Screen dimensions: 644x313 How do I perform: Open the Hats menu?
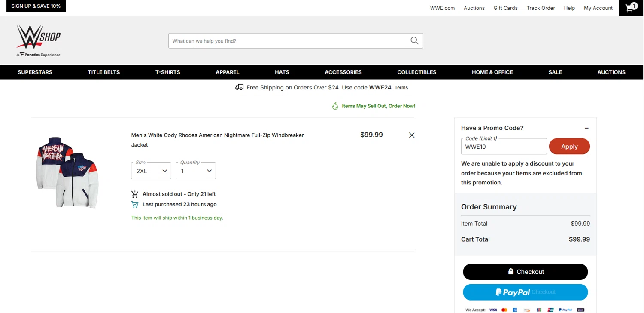tap(282, 72)
